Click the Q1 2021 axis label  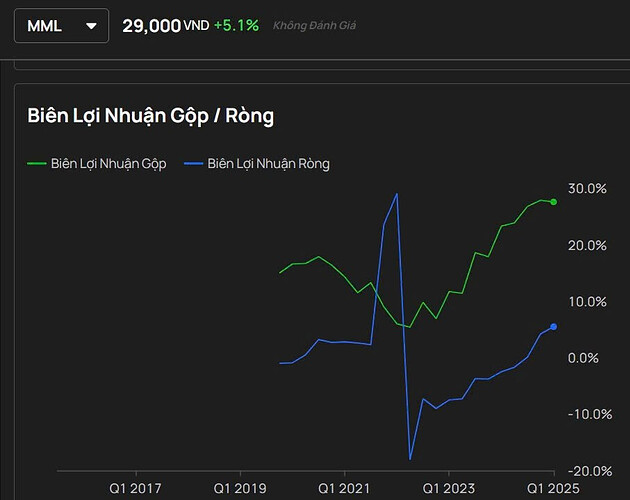point(344,489)
